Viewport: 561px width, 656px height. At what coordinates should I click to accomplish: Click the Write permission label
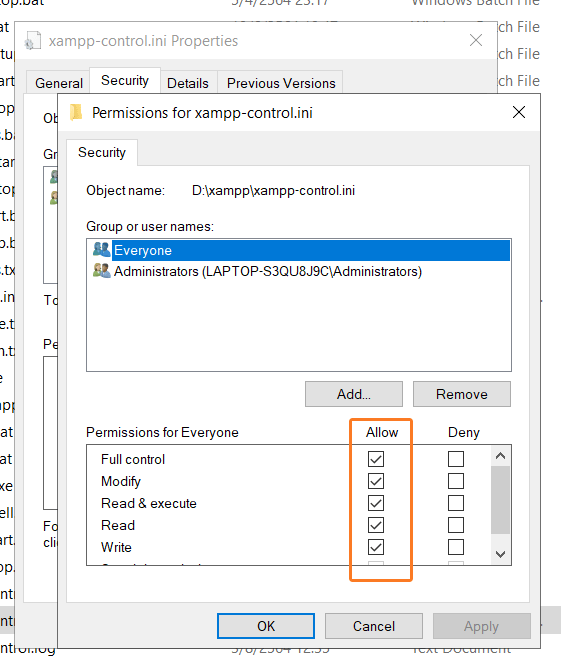click(x=116, y=547)
